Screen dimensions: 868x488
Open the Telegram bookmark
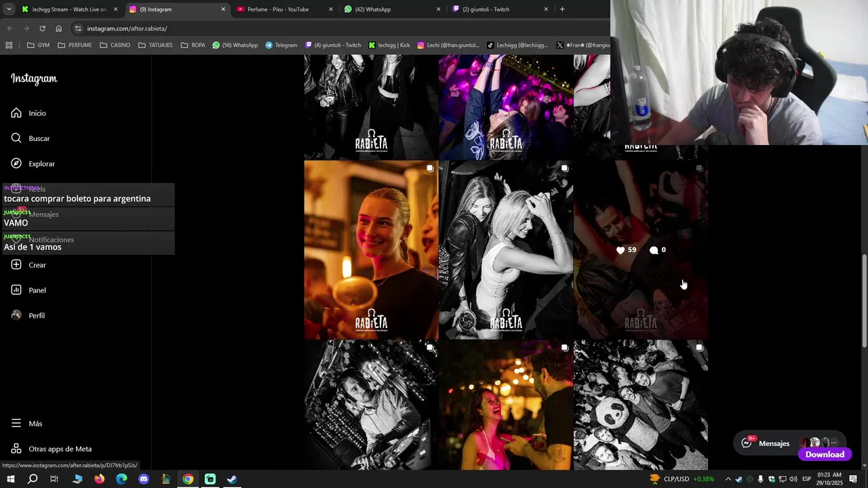pos(281,45)
